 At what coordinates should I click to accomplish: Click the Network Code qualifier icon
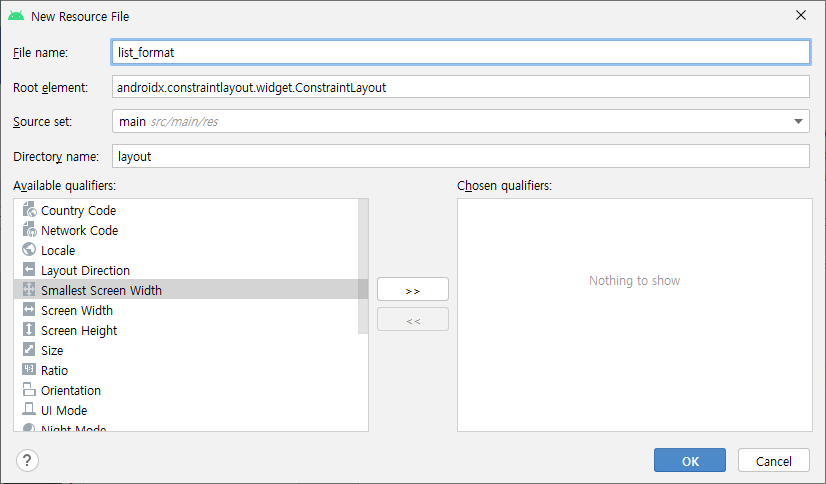pyautogui.click(x=30, y=230)
